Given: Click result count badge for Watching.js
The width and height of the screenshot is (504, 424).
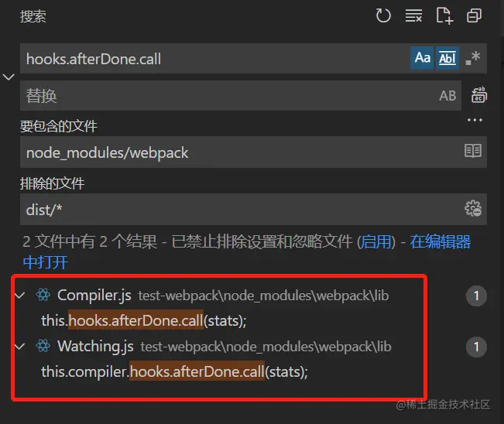Looking at the screenshot, I should pos(476,347).
